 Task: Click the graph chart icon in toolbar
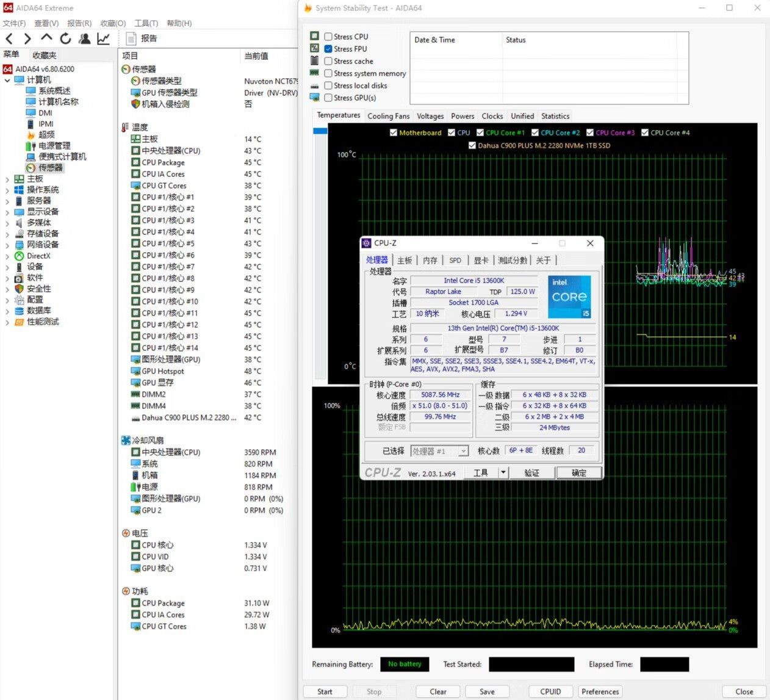[x=104, y=38]
